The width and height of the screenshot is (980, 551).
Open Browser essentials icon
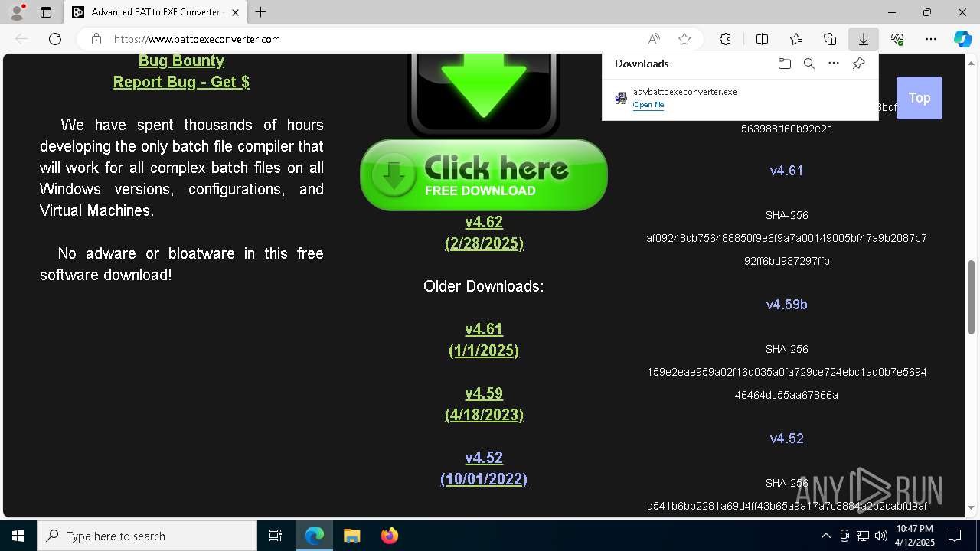(897, 39)
